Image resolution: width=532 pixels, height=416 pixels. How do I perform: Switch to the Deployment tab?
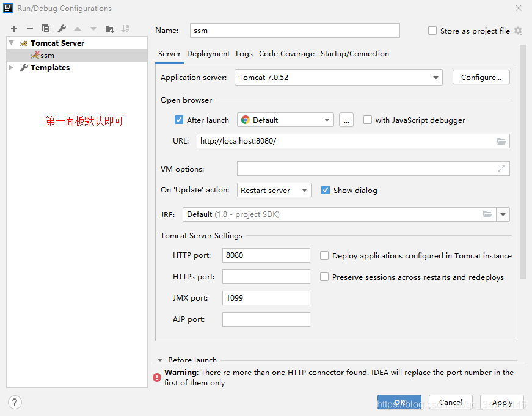click(x=208, y=54)
